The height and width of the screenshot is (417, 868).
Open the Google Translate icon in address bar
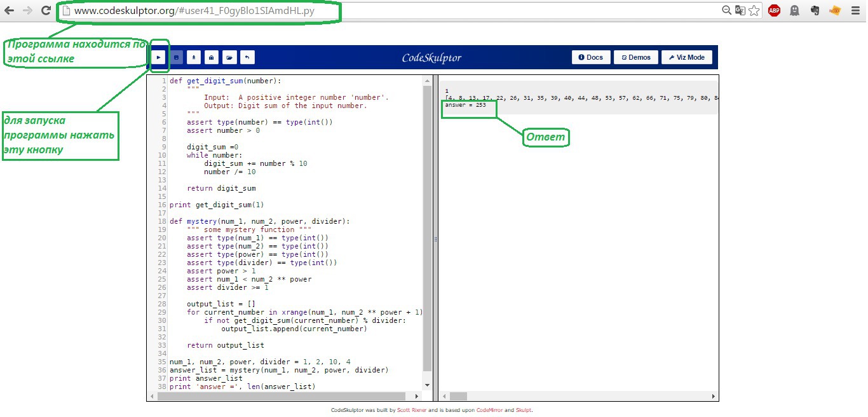click(x=740, y=10)
